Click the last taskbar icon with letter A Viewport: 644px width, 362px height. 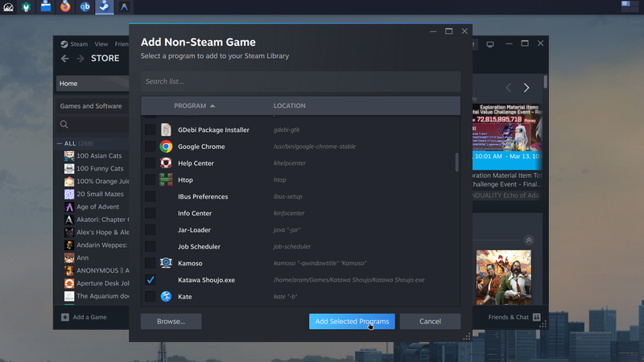pos(124,6)
